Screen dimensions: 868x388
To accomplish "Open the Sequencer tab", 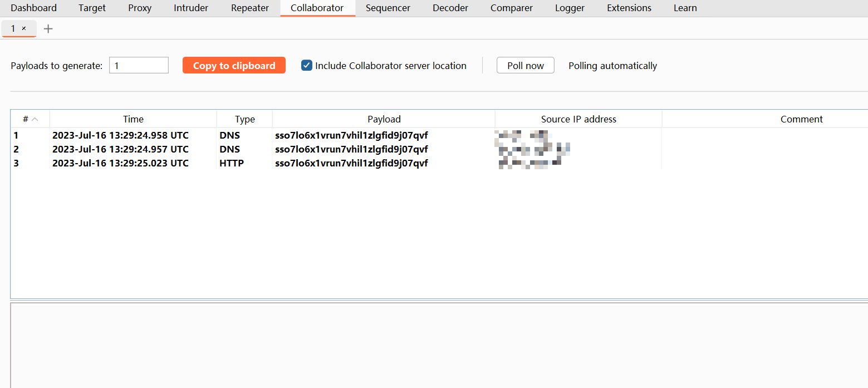I will (388, 8).
